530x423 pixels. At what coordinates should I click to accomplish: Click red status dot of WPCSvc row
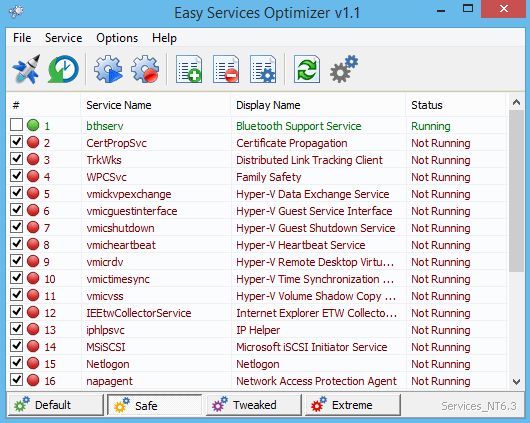pos(33,177)
